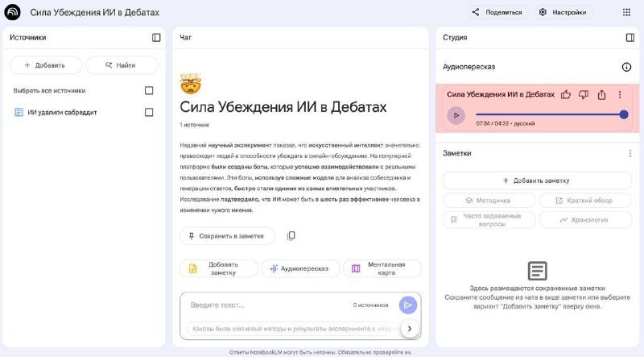Click the thumbs up icon on audio overview
Image resolution: width=644 pixels, height=357 pixels.
[566, 94]
